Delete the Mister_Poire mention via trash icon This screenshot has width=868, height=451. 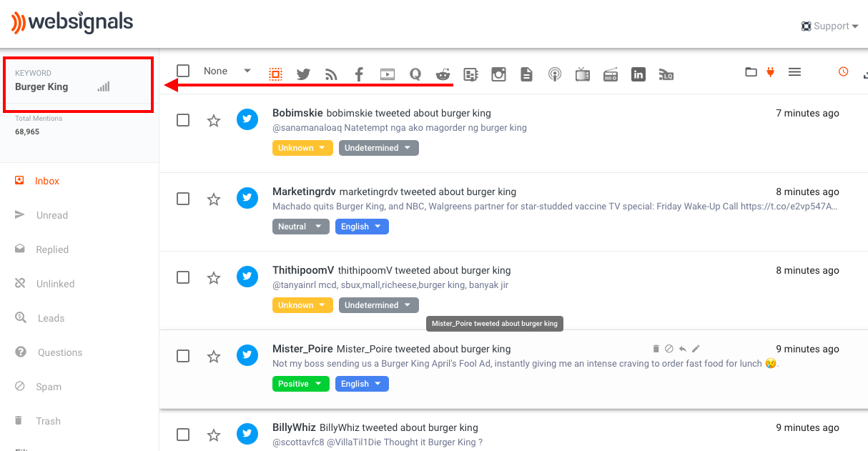click(x=656, y=349)
